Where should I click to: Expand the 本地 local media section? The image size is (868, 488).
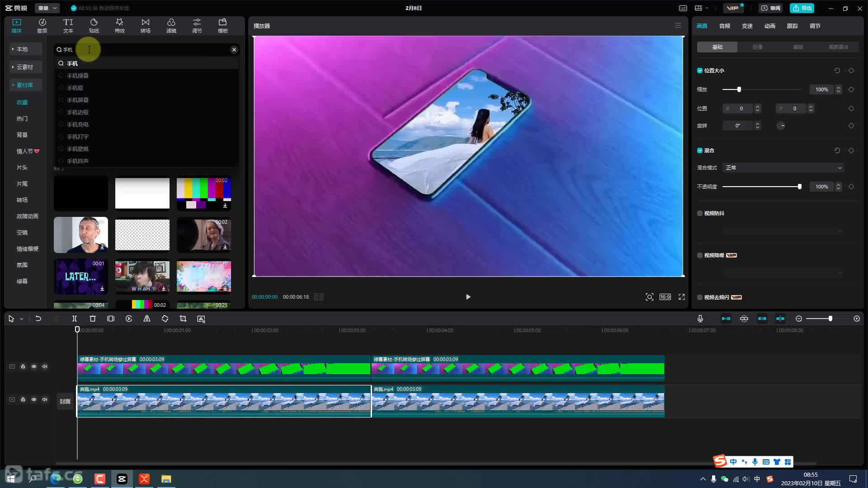(26, 49)
